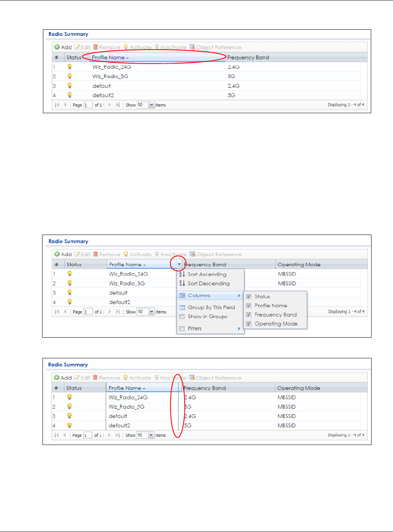This screenshot has width=393, height=532.
Task: Click the page number field in the middle panel
Action: (x=88, y=311)
